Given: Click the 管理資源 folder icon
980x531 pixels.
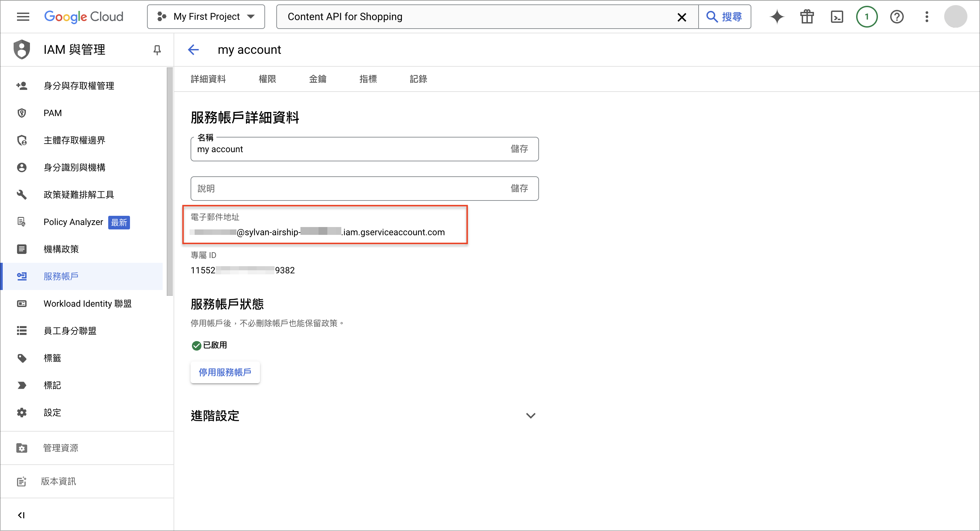Looking at the screenshot, I should (22, 448).
